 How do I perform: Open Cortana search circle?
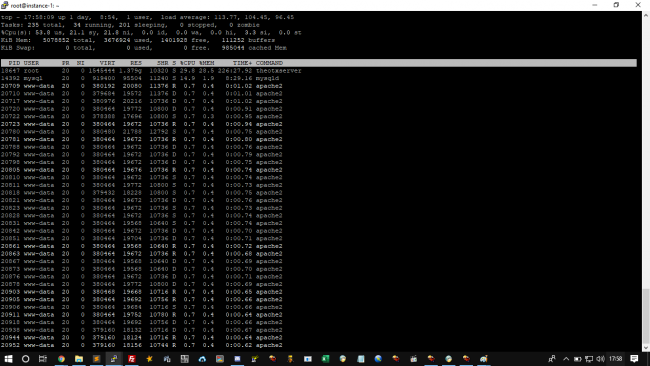[25, 359]
